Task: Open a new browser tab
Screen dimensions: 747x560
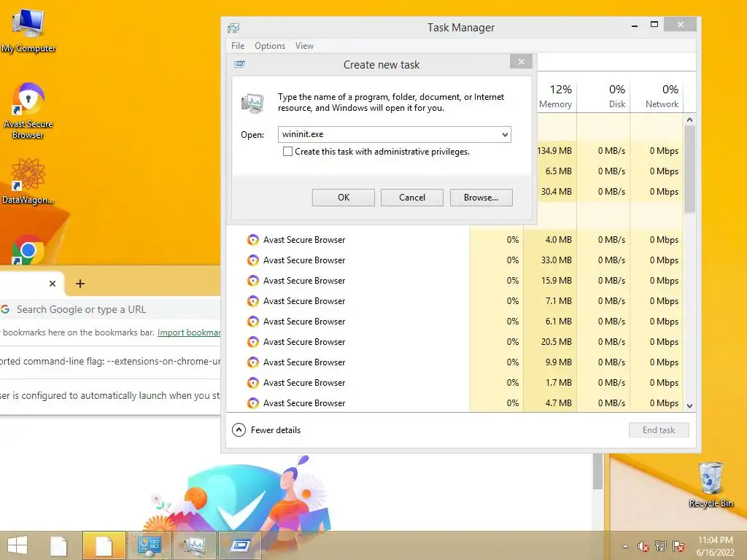Action: click(80, 284)
